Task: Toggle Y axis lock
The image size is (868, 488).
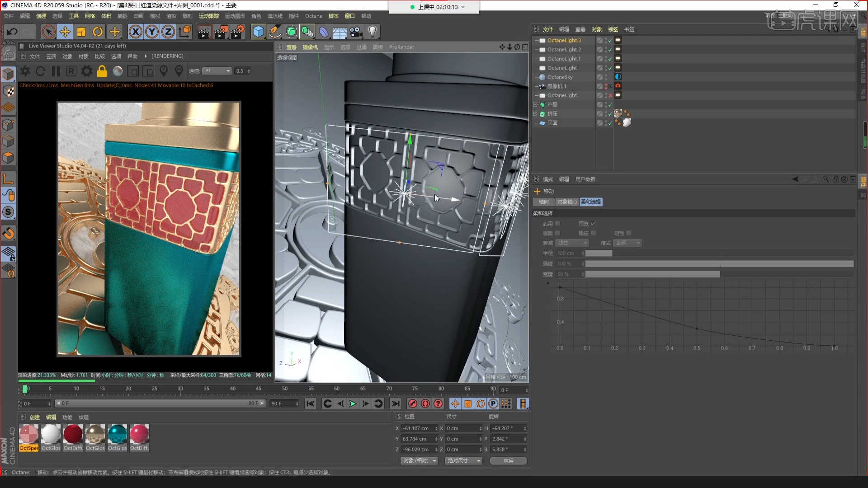Action: click(152, 32)
